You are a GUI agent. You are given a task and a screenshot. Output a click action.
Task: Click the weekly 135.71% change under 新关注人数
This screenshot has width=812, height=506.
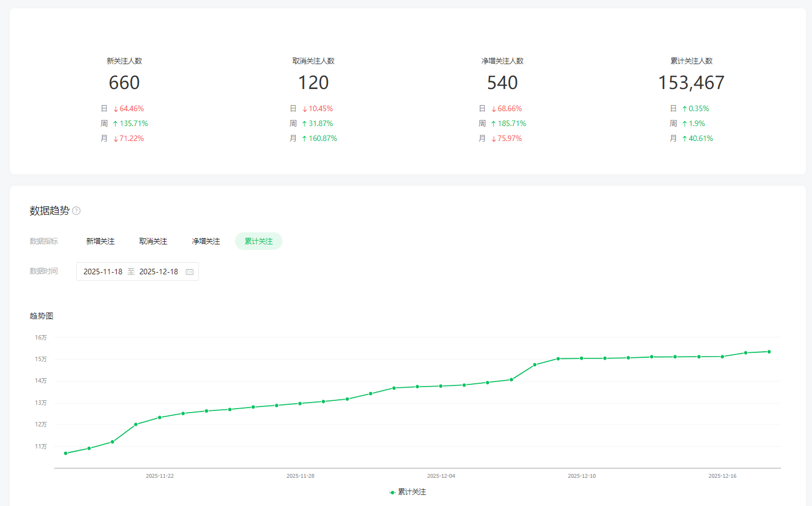tap(134, 124)
